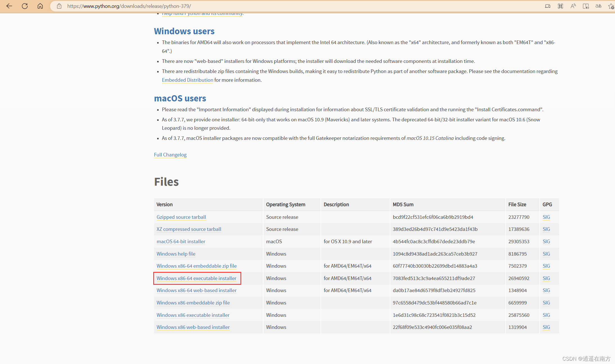Go to the browser home page
The image size is (615, 364).
[40, 6]
